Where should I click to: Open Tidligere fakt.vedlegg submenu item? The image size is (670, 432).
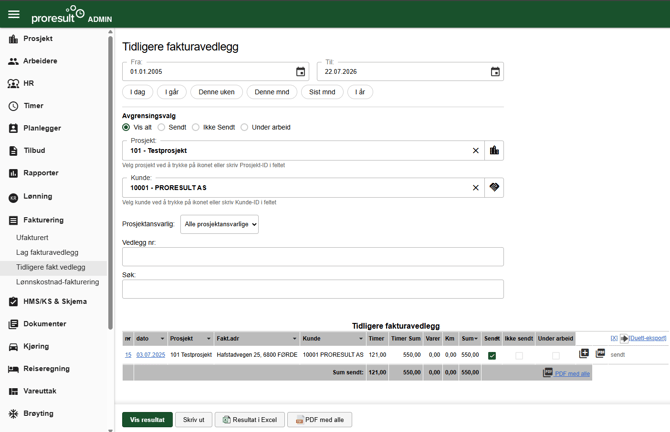[51, 267]
